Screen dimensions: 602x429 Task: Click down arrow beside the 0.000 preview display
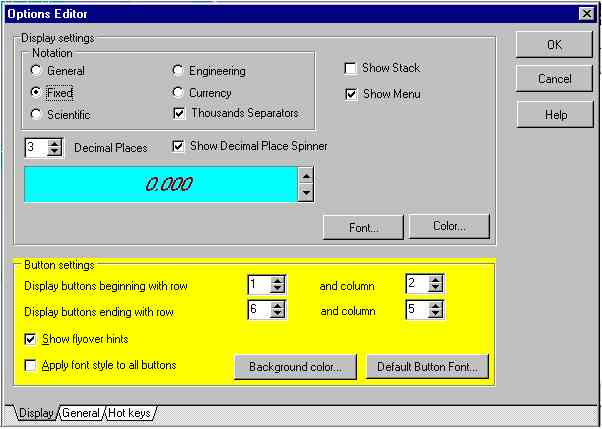[306, 193]
